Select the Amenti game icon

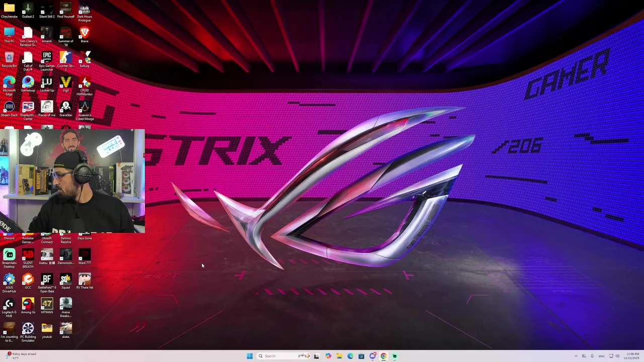tap(47, 35)
